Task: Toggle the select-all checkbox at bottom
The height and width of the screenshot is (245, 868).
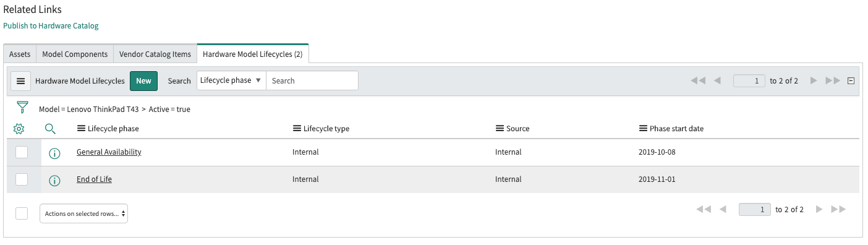Action: pyautogui.click(x=22, y=213)
